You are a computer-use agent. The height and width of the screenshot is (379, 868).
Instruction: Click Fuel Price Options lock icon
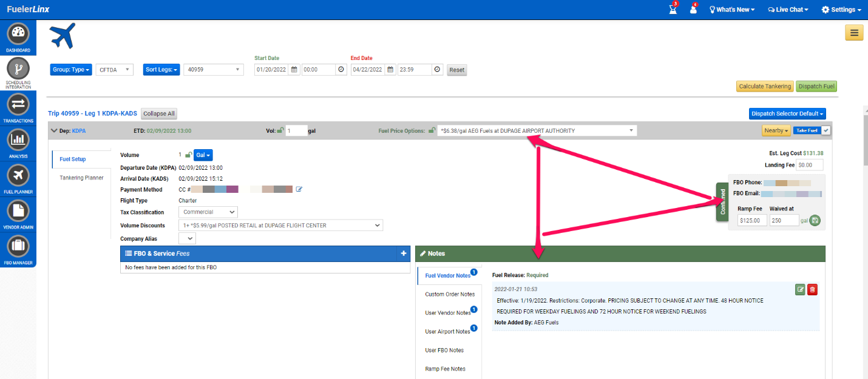point(432,130)
